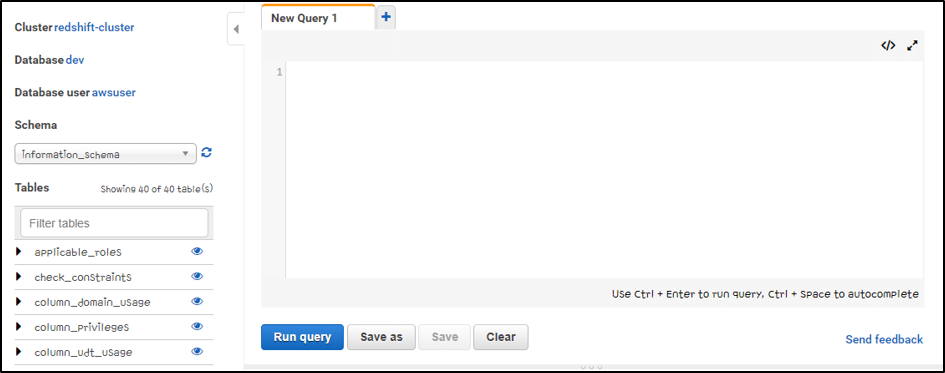Expand the applicable_roles table tree
This screenshot has height=373, width=945.
19,251
